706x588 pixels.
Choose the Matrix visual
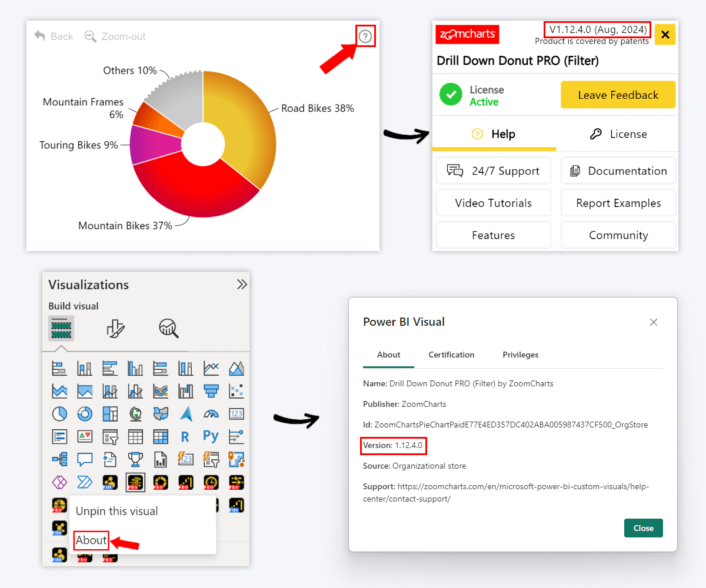161,437
